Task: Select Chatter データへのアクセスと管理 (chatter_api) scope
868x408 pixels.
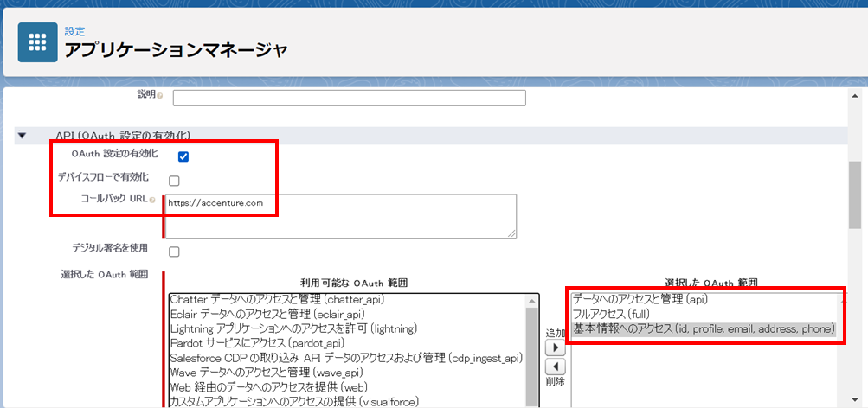Action: [x=277, y=300]
